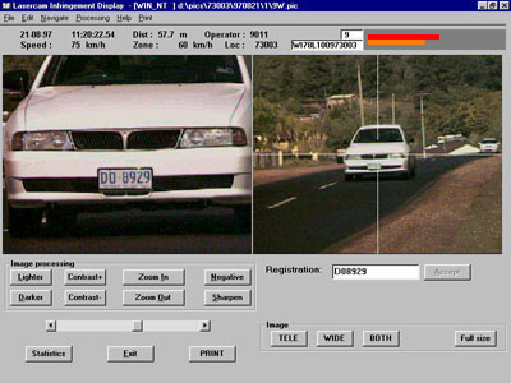
Task: Click the Registration input field
Action: coord(376,272)
